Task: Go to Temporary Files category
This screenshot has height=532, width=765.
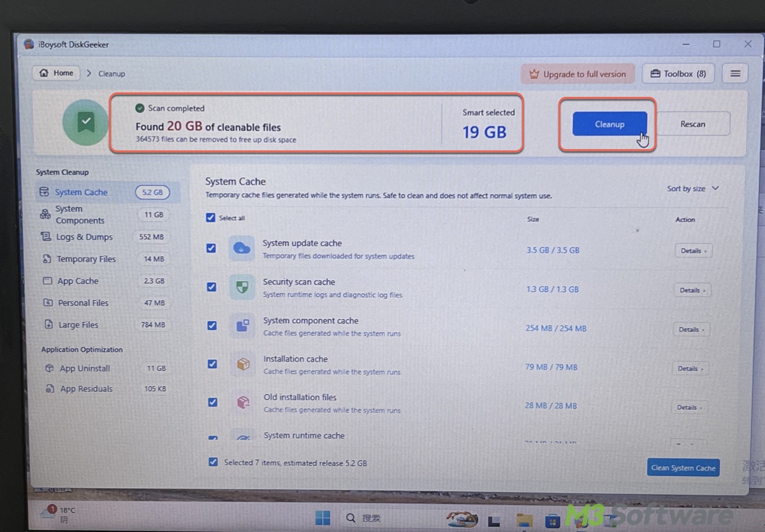Action: pos(107,259)
